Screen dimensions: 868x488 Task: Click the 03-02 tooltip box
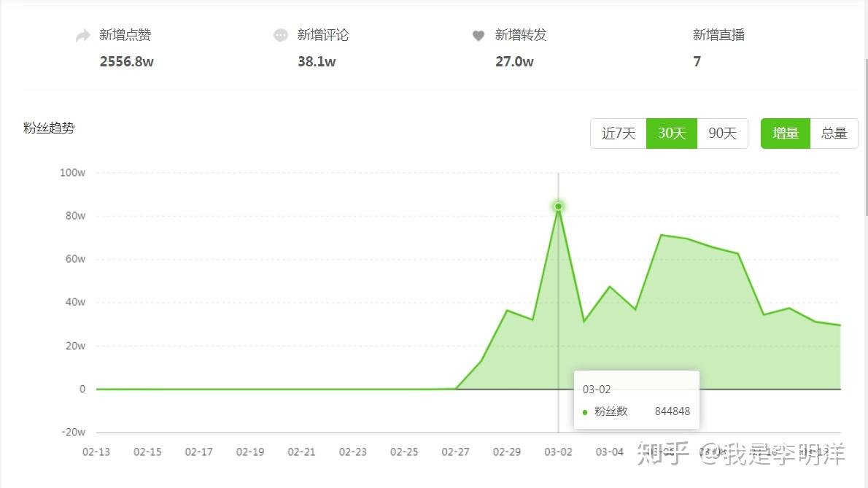pos(637,400)
